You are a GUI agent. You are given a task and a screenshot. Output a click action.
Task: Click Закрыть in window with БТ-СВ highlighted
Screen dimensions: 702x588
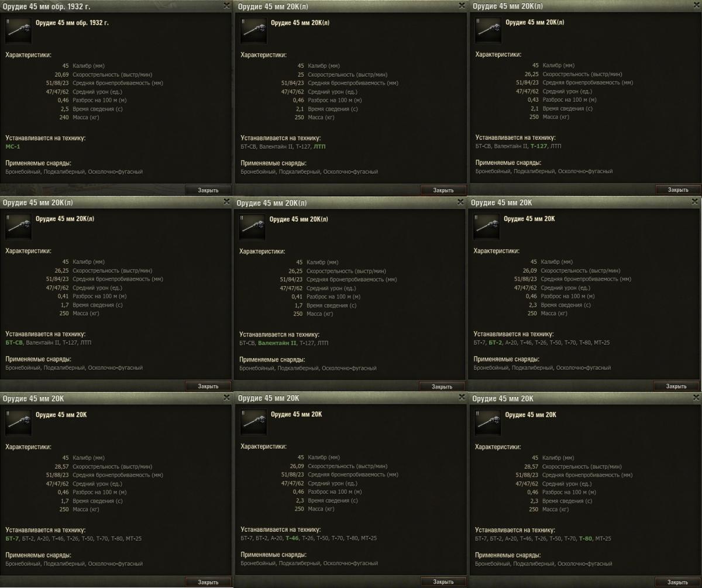click(x=208, y=386)
